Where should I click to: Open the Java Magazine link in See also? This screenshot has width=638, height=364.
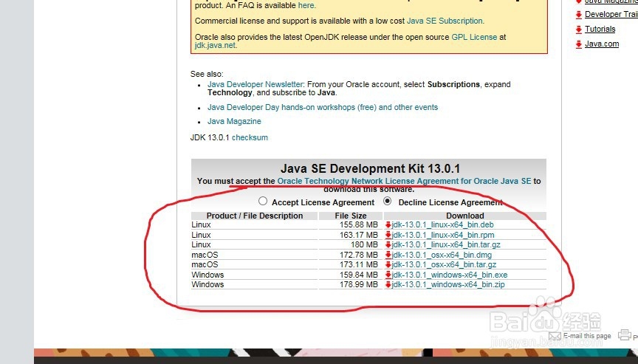234,121
